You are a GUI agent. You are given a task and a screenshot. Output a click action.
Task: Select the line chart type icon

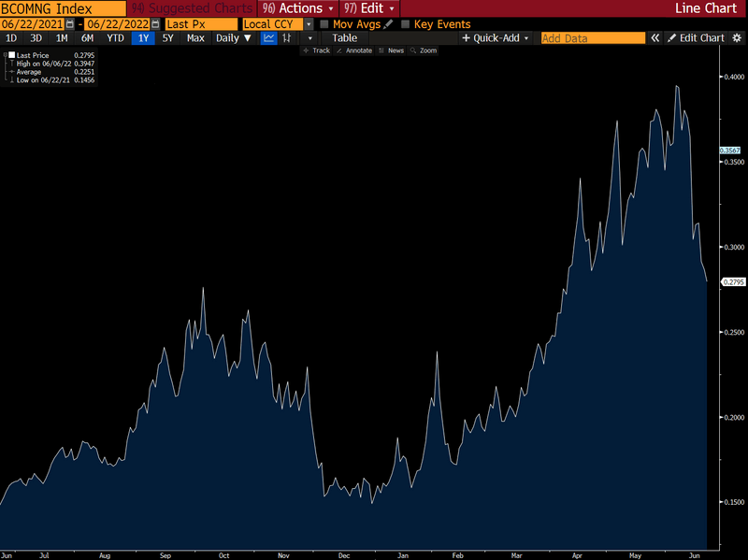269,38
